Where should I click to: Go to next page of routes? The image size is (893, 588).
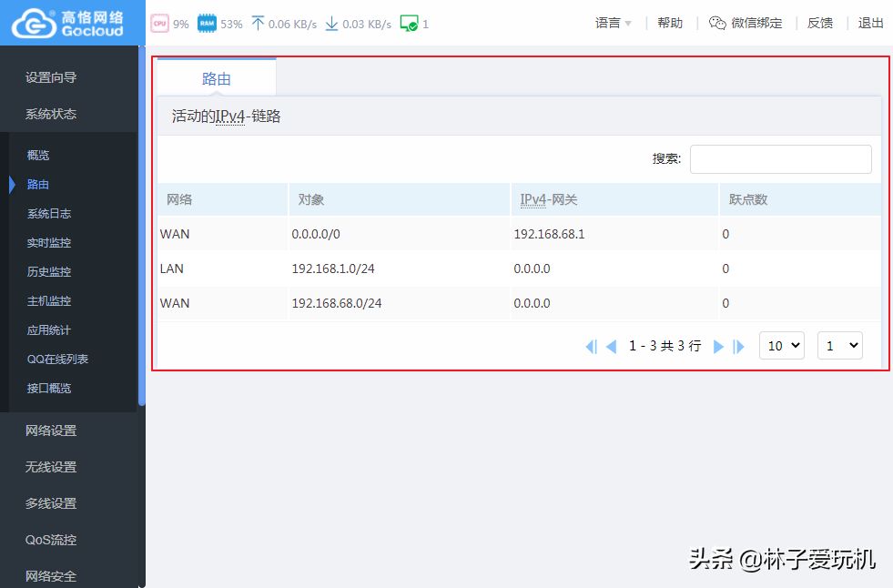[718, 346]
